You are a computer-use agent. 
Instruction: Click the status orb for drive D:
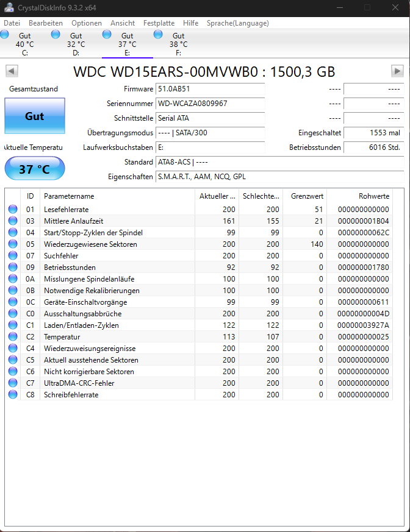(x=56, y=35)
